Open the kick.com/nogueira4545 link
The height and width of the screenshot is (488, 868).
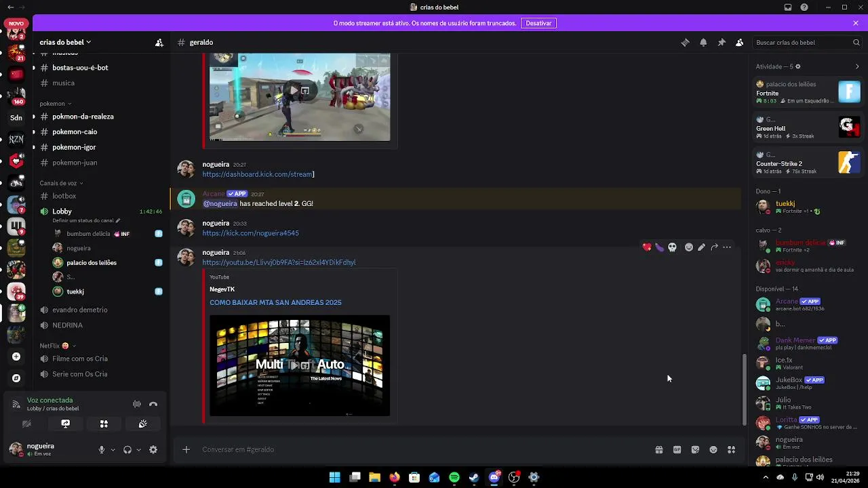tap(250, 233)
